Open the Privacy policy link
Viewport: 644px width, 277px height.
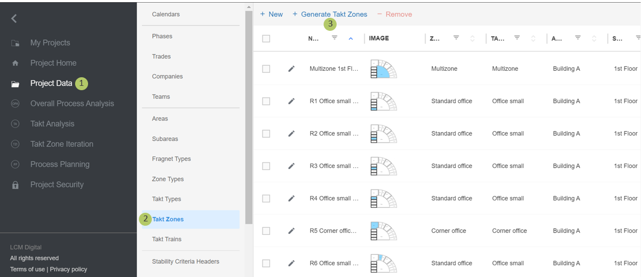[68, 269]
